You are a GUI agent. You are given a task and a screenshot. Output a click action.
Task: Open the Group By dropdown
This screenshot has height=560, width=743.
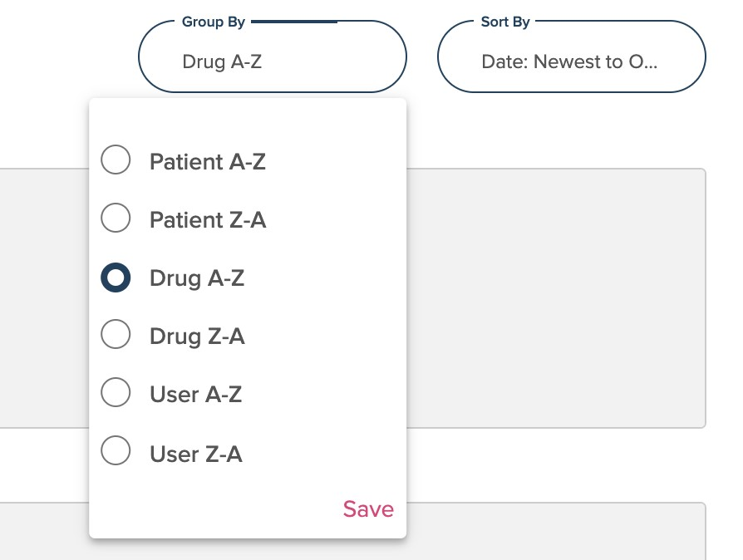[272, 56]
